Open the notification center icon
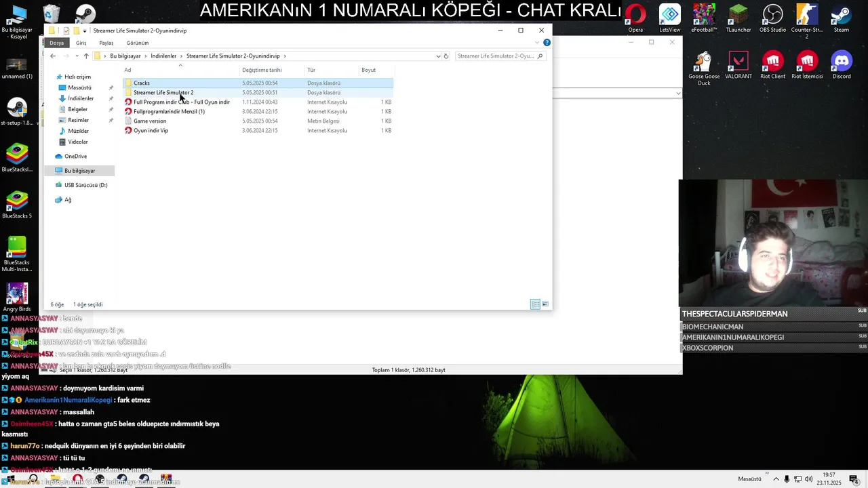 pos(854,479)
